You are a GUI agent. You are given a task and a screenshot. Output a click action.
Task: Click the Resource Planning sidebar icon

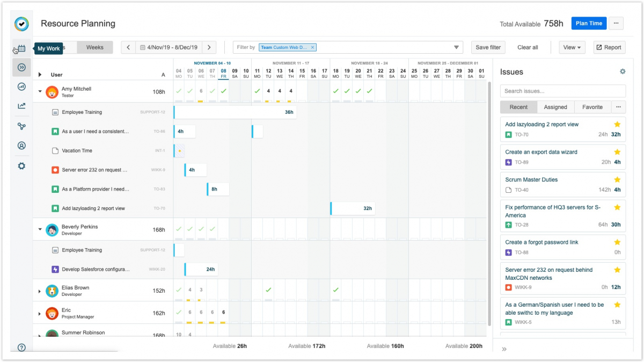(x=21, y=67)
